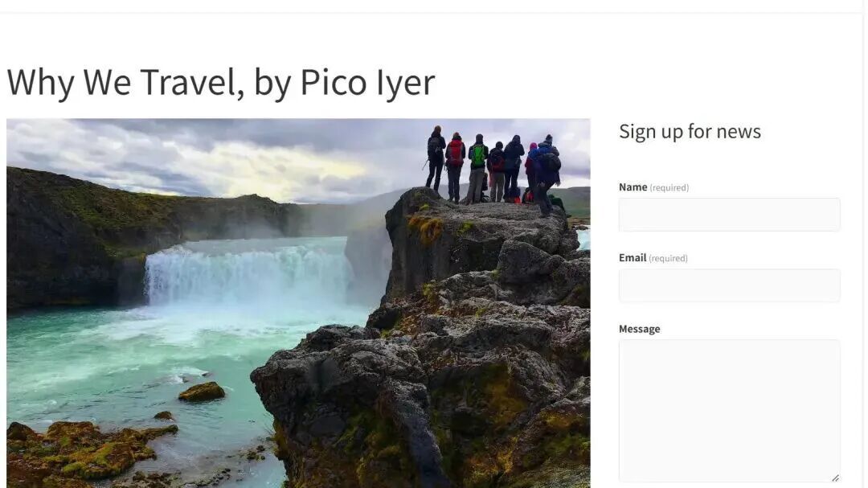Screen dimensions: 868x488
Task: Click the hiker with green backpack
Action: [477, 168]
